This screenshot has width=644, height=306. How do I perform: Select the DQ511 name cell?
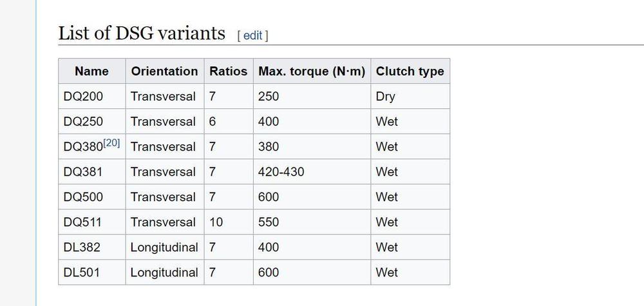[x=83, y=222]
